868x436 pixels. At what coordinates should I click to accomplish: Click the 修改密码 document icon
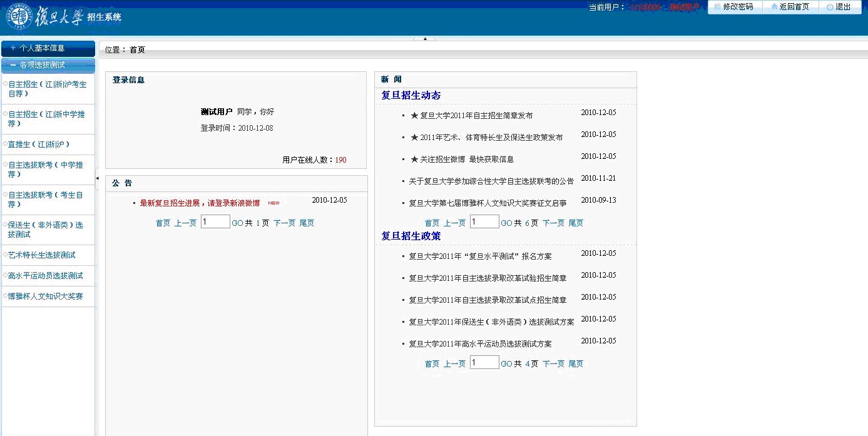(717, 7)
